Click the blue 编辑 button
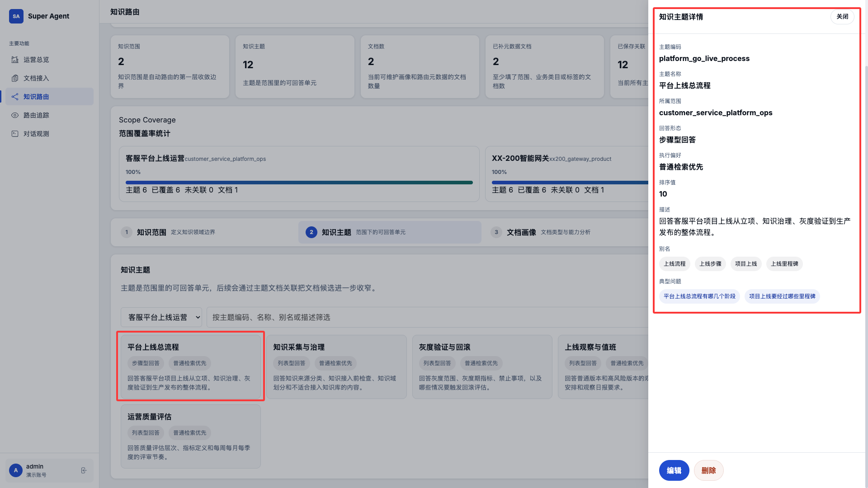This screenshot has height=488, width=868. (674, 470)
